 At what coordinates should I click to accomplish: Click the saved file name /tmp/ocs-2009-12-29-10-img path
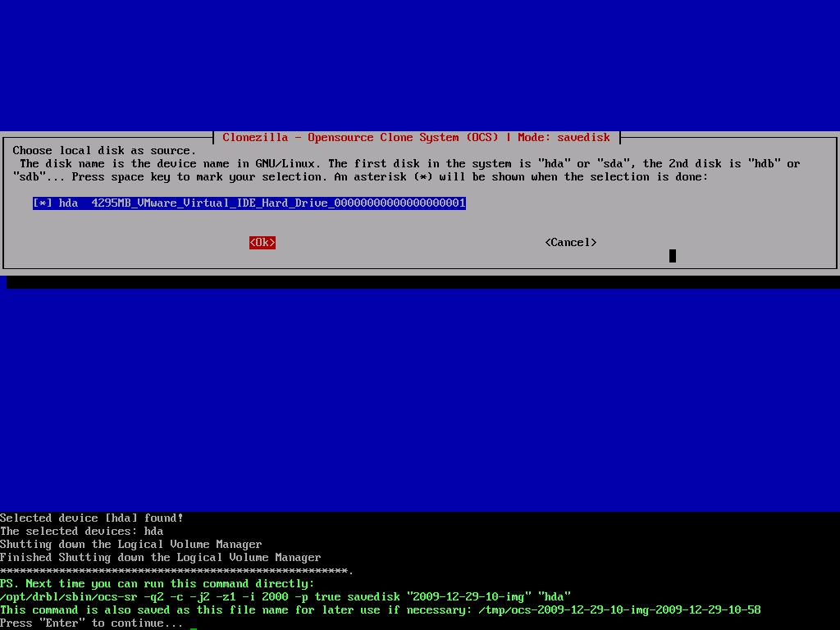click(620, 610)
